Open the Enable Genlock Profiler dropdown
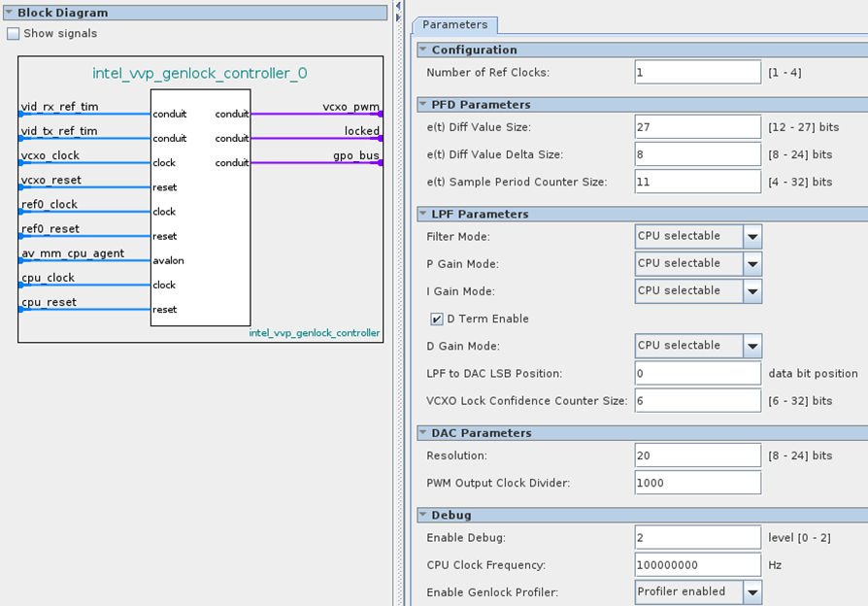This screenshot has height=606, width=868. (x=752, y=591)
